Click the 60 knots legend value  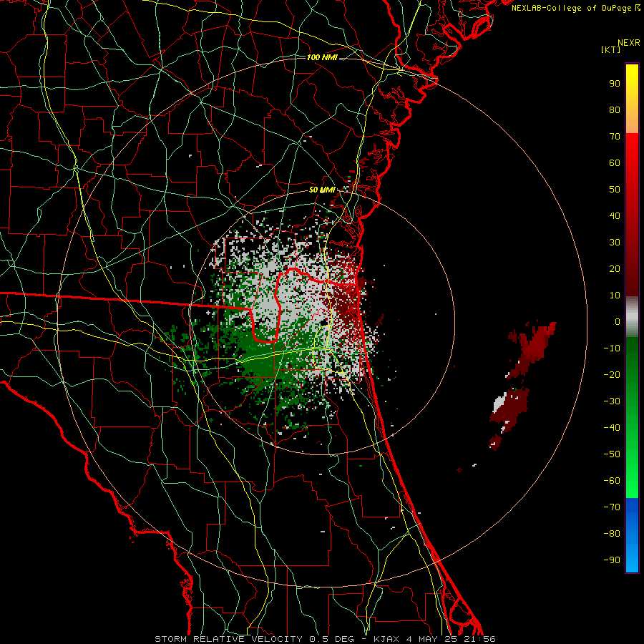pyautogui.click(x=615, y=163)
